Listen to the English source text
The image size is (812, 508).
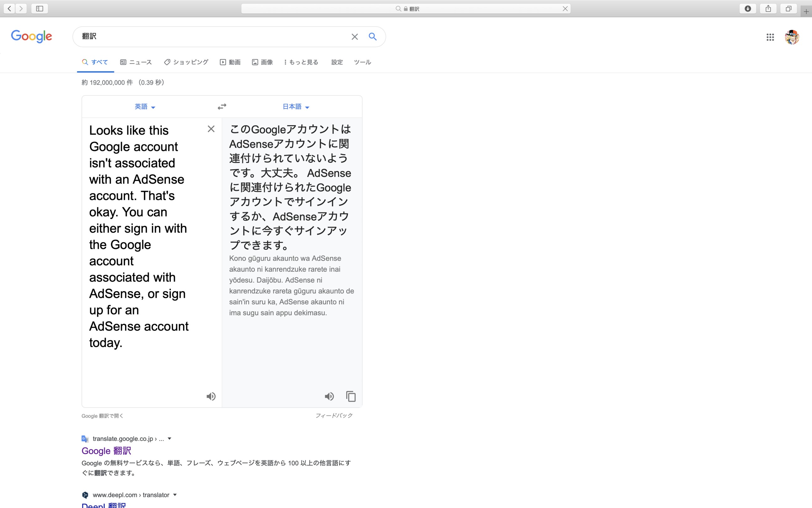(x=211, y=397)
